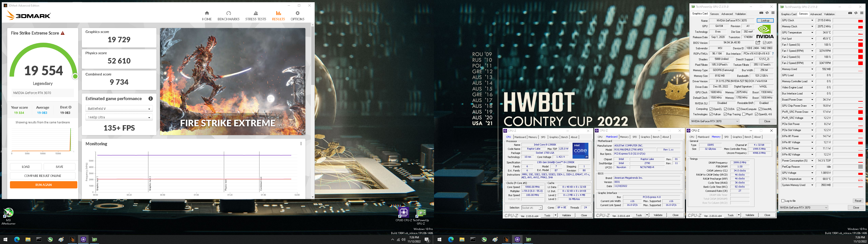Viewport: 868px width, 244px height.
Task: Open Validation tab in GPU-Z Graphics Card window
Action: 740,14
